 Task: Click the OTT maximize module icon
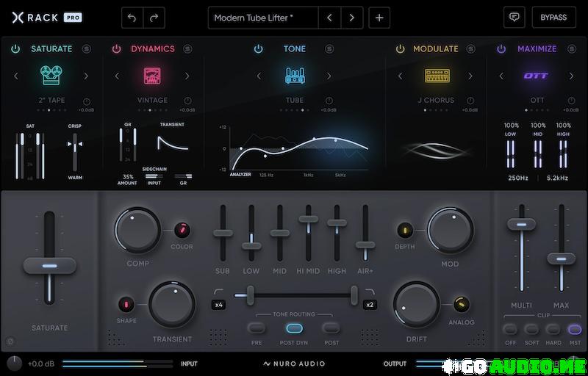coord(536,76)
